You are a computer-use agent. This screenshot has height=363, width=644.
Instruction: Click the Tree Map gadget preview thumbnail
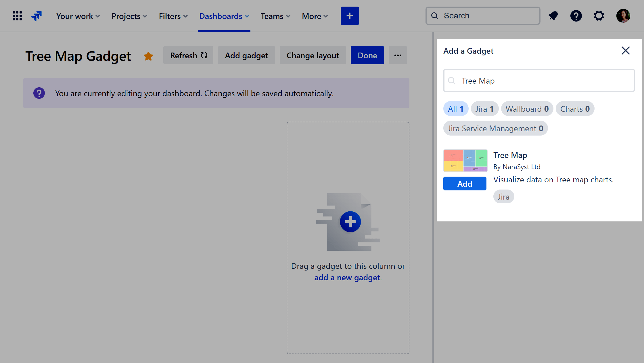pos(465,161)
